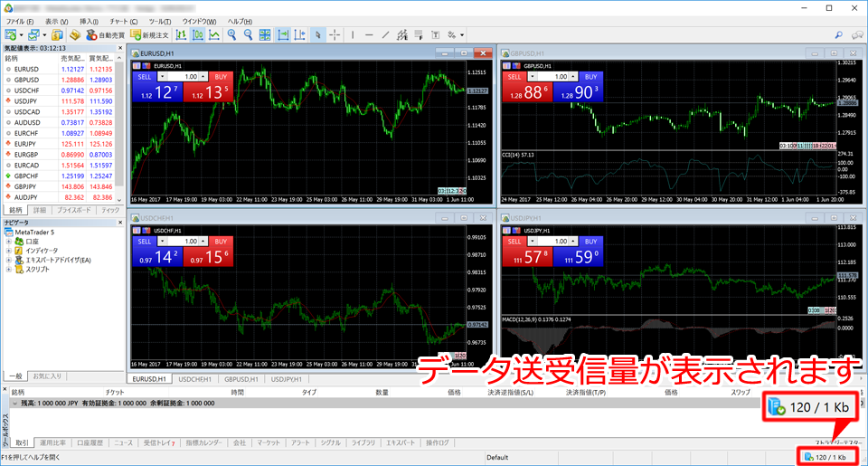Select the EURUSD row in Market Watch
Screen dimensions: 868x466
click(x=59, y=70)
